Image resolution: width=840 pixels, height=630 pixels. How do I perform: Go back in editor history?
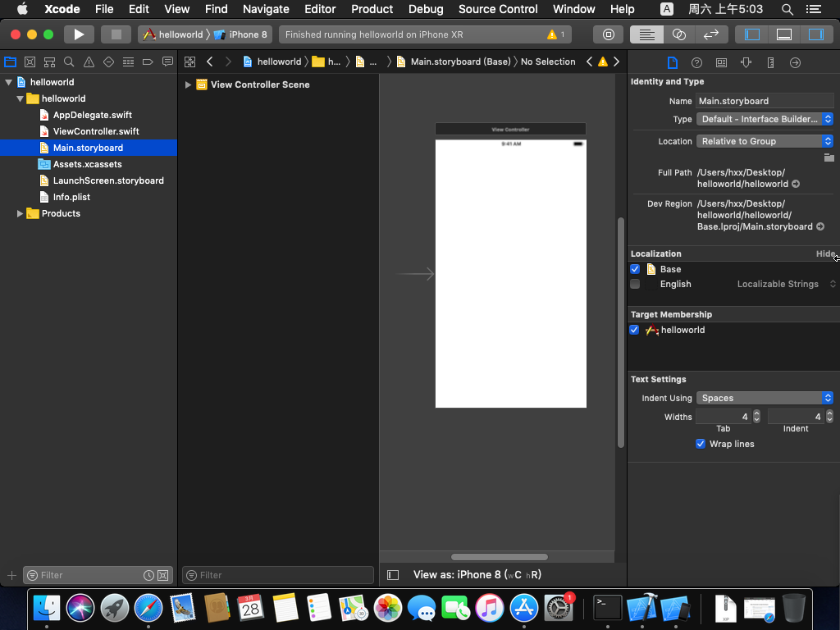[x=210, y=62]
